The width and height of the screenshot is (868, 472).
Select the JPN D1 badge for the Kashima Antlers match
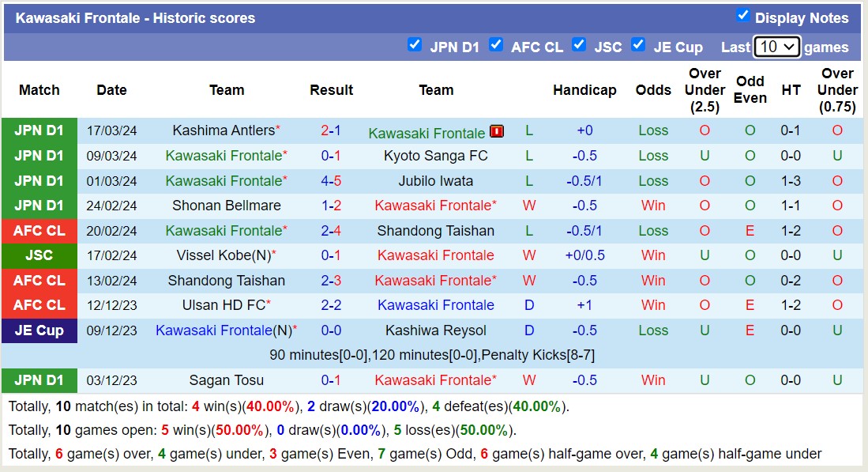click(x=39, y=130)
